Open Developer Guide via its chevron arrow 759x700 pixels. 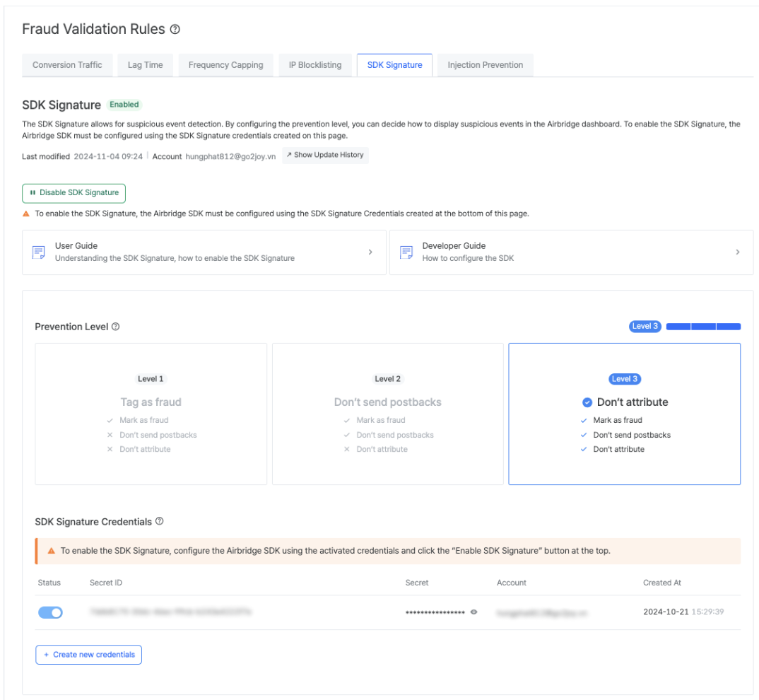[737, 252]
